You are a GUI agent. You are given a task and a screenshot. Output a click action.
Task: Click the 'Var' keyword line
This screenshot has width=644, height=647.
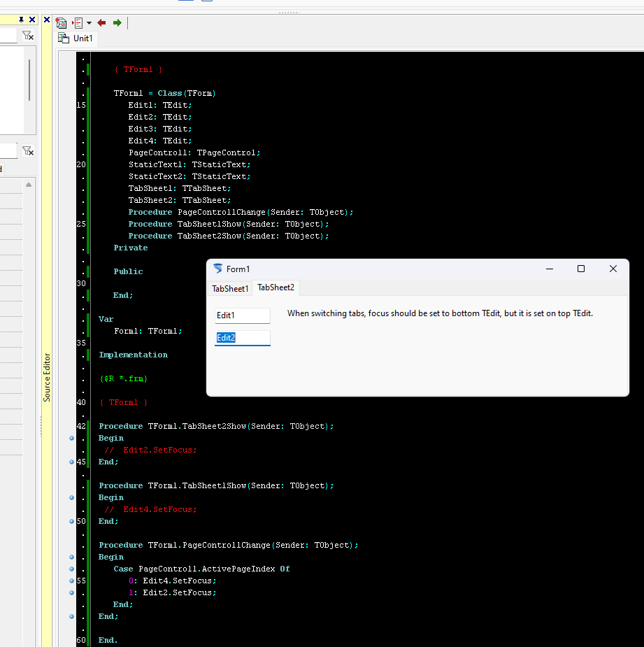106,319
